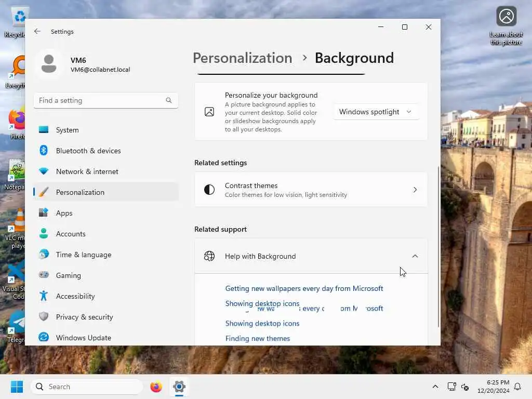The image size is (532, 399).
Task: Open Time & language settings
Action: (x=106, y=254)
